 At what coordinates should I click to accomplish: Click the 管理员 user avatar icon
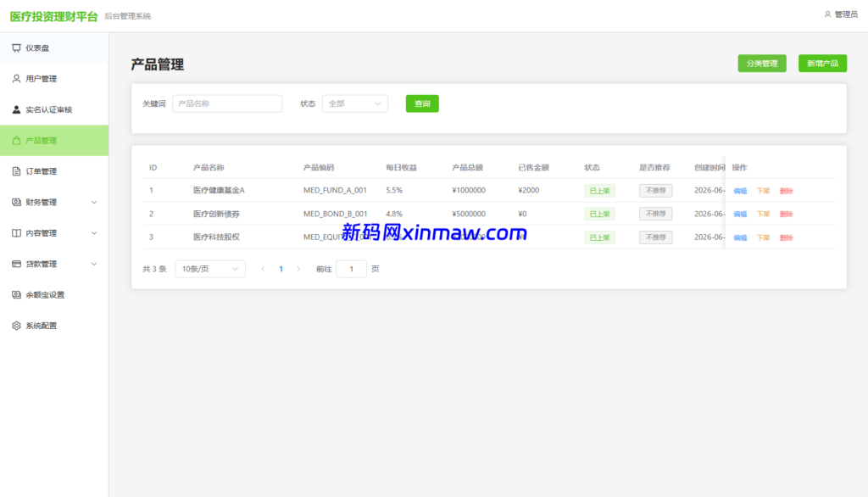[827, 14]
